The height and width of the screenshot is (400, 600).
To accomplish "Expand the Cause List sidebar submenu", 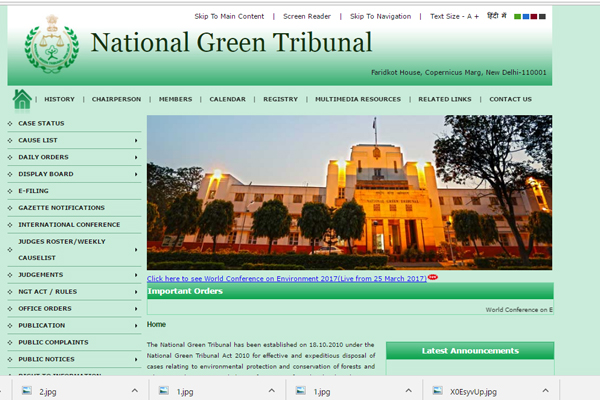I will (136, 140).
